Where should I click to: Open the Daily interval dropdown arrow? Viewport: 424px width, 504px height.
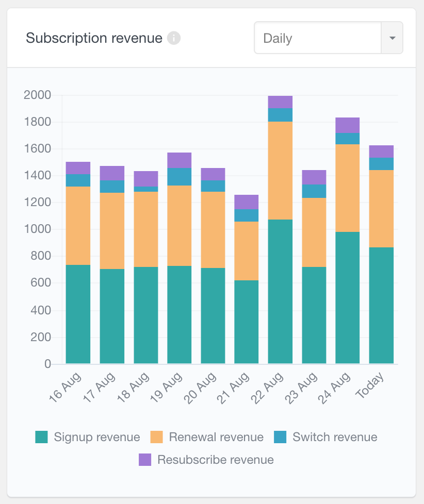pos(392,38)
